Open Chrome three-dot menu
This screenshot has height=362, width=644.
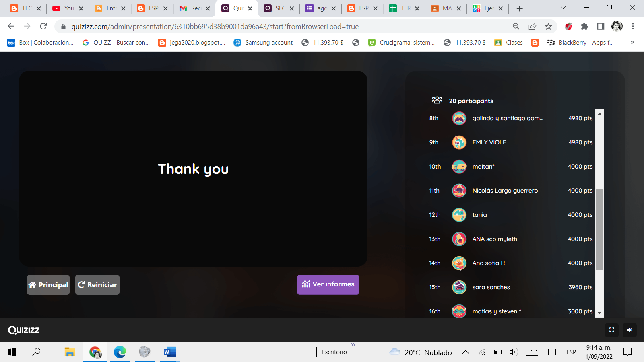point(633,26)
